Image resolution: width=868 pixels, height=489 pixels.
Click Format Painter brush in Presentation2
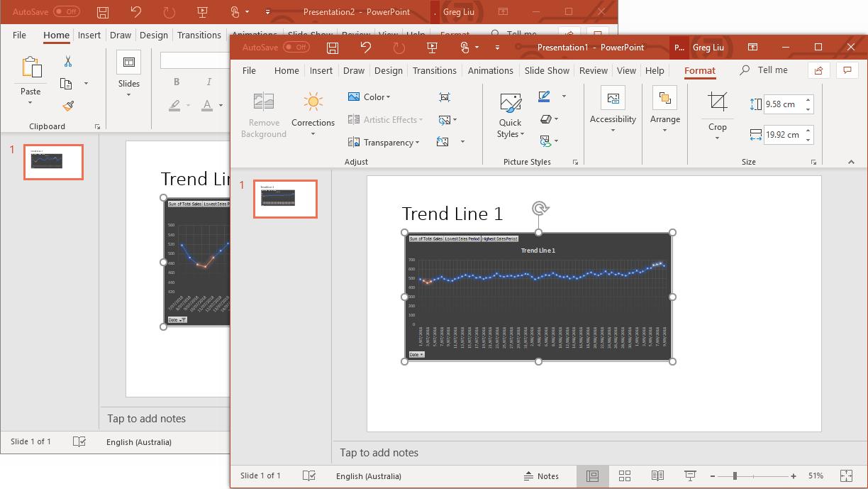coord(68,106)
